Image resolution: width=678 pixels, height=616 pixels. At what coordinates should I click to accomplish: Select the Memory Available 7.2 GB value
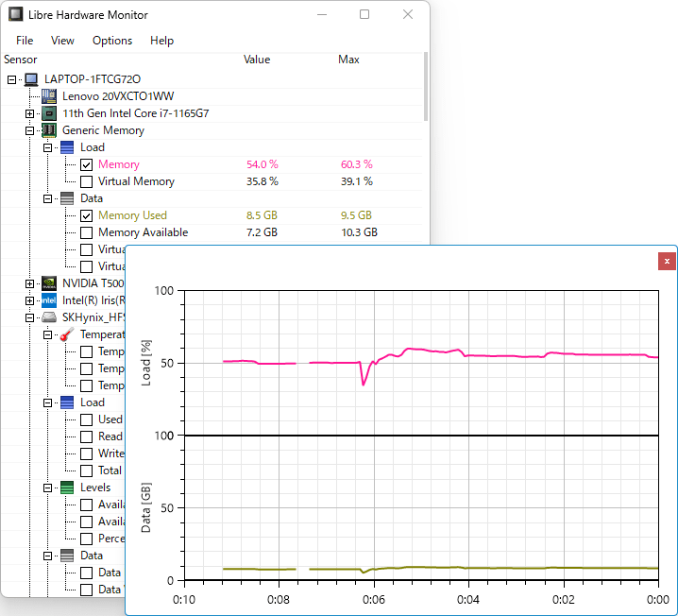[x=262, y=232]
